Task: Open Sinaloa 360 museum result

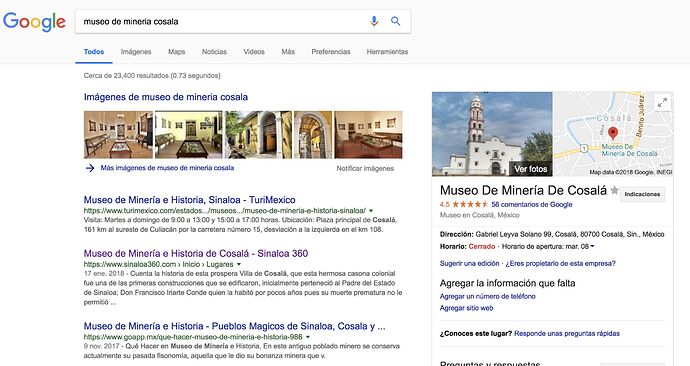Action: point(196,253)
